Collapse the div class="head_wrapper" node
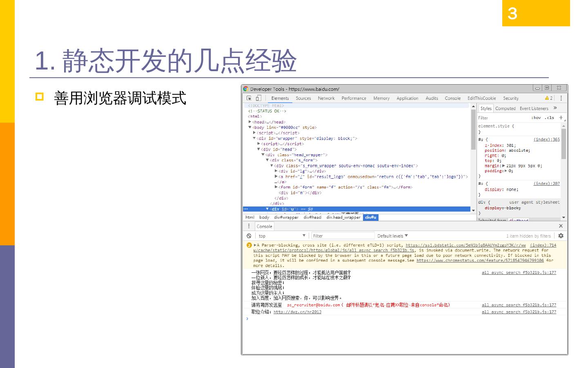 [263, 155]
